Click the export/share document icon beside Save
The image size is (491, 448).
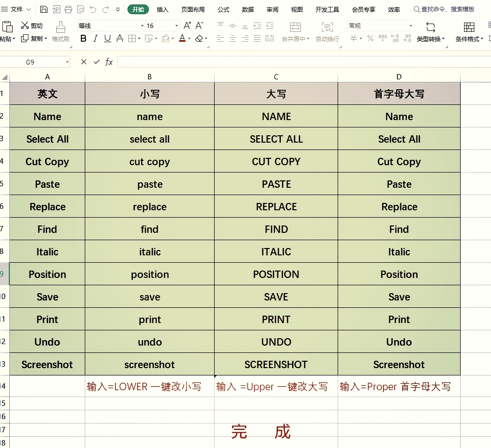[56, 9]
